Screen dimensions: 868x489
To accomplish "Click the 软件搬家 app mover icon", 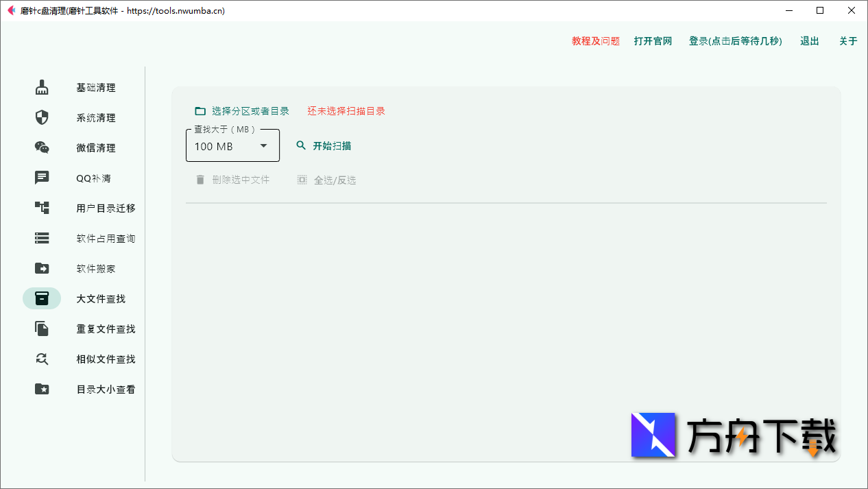I will (x=42, y=268).
